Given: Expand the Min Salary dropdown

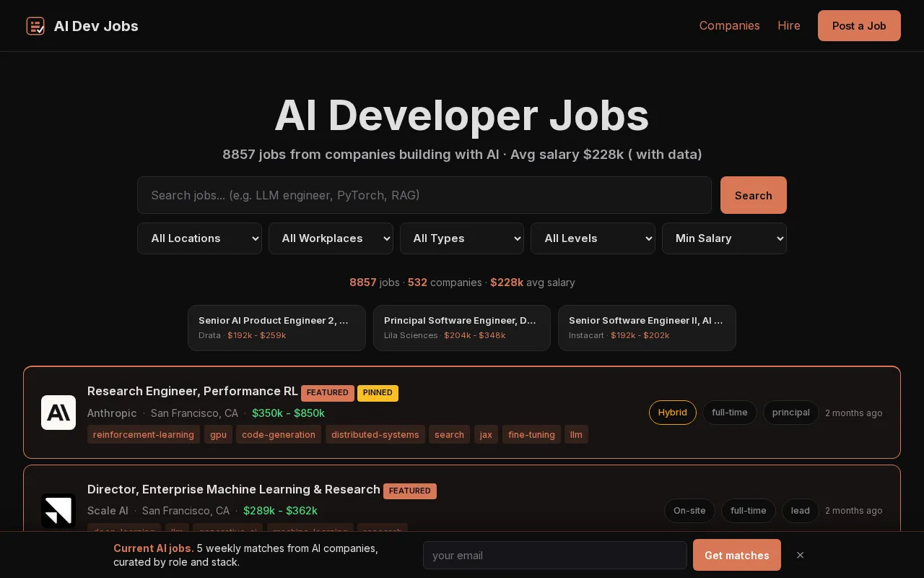Looking at the screenshot, I should point(724,238).
